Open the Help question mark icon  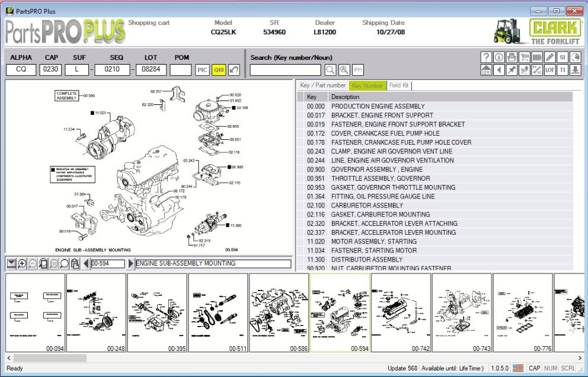[486, 57]
